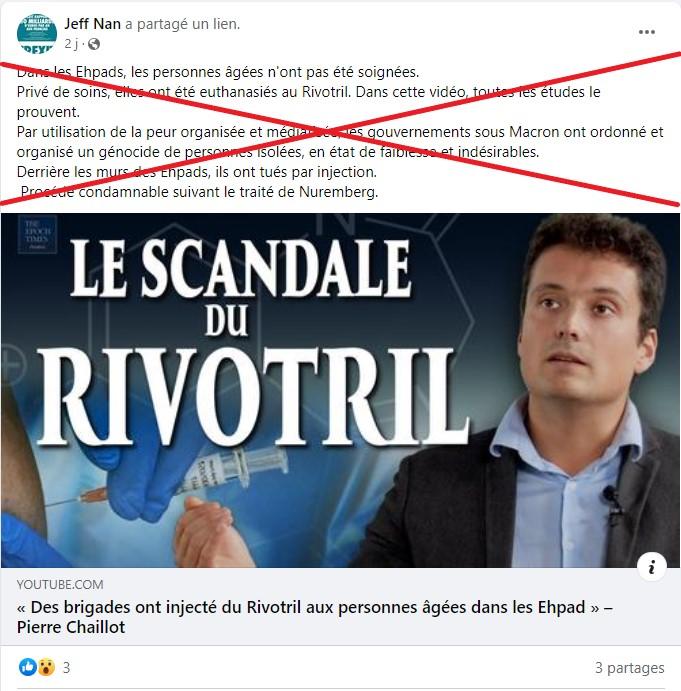Open the reaction count '3'
The width and height of the screenshot is (681, 691).
tap(66, 668)
